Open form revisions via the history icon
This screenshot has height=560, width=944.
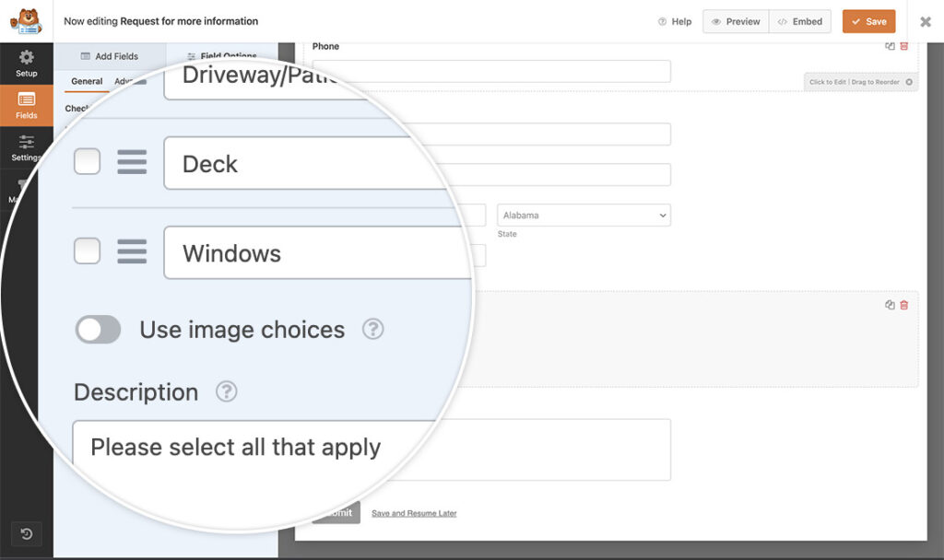pos(26,533)
